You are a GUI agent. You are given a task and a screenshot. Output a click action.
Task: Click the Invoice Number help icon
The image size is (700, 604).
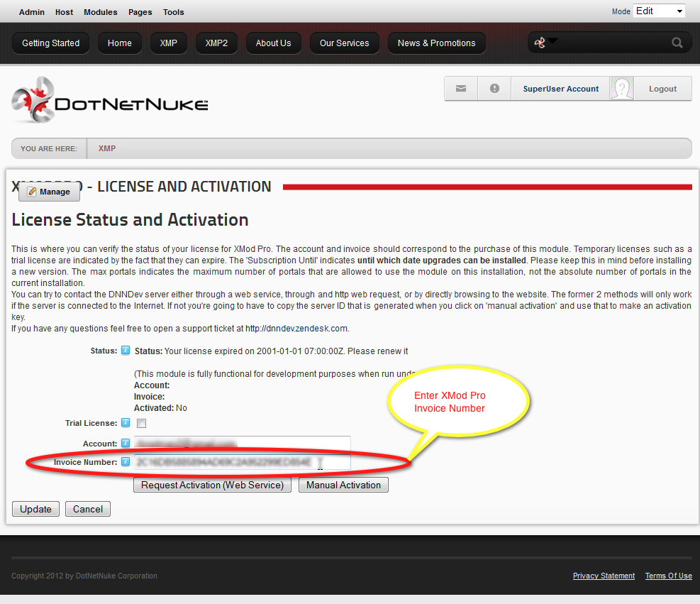pyautogui.click(x=126, y=461)
